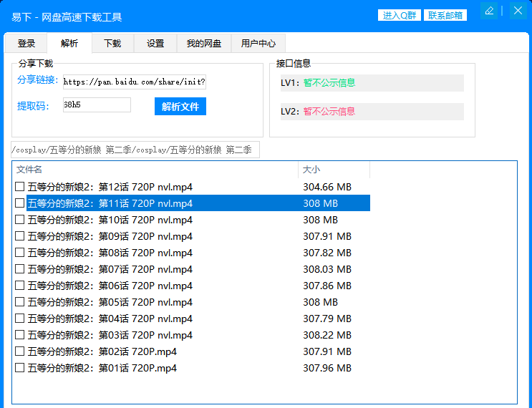Select the 第05话 file checkbox
532x408 pixels.
(x=19, y=302)
